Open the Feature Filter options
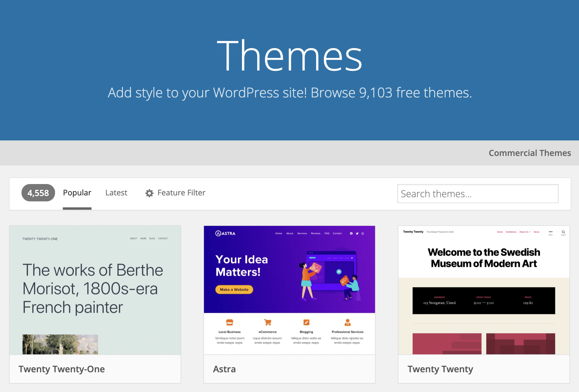The height and width of the screenshot is (392, 579). point(175,193)
